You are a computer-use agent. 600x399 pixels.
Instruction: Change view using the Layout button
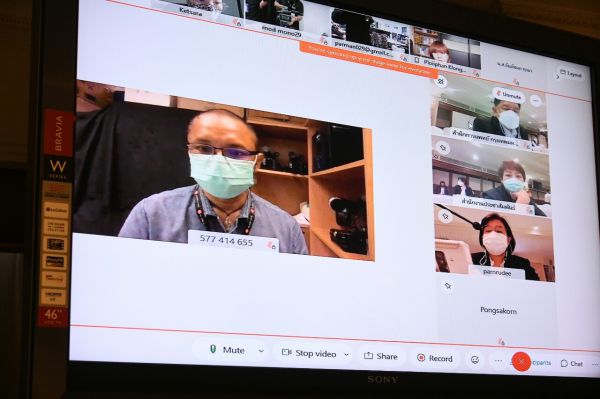[x=571, y=74]
